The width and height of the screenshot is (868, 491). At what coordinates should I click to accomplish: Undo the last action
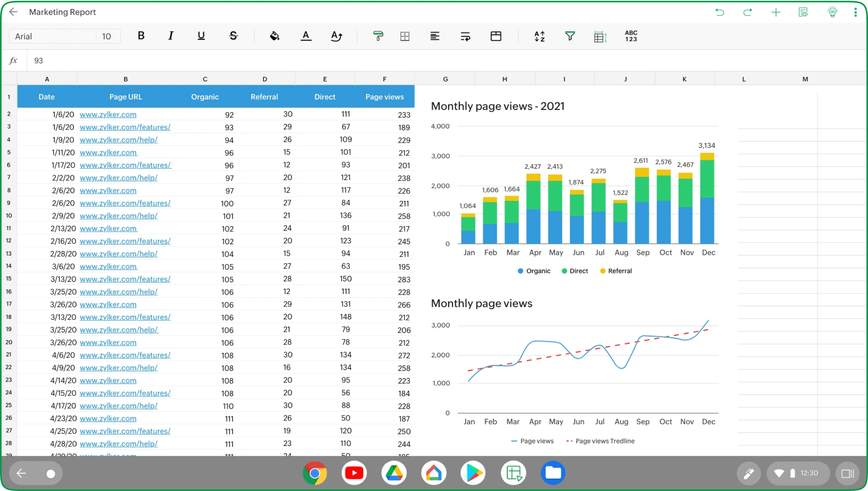point(720,12)
